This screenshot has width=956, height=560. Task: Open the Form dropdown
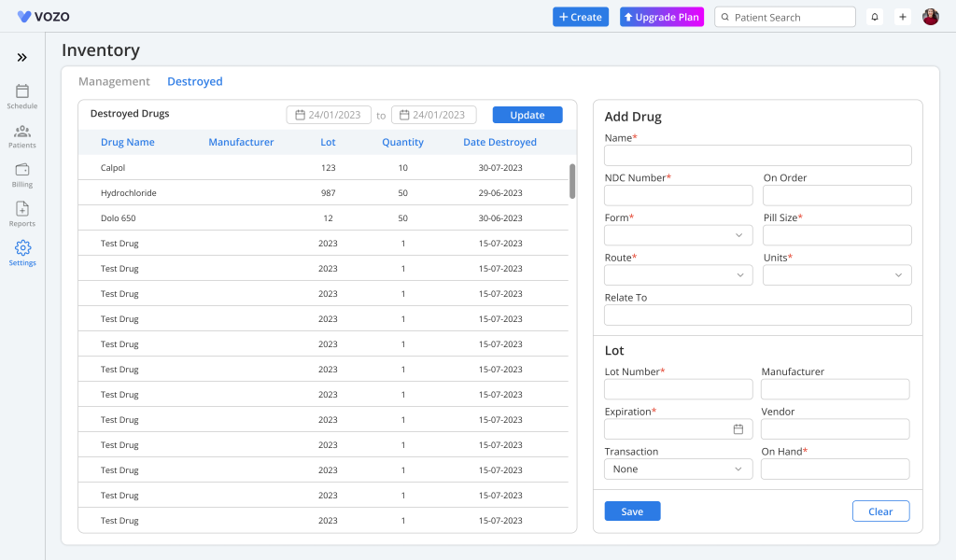(679, 235)
